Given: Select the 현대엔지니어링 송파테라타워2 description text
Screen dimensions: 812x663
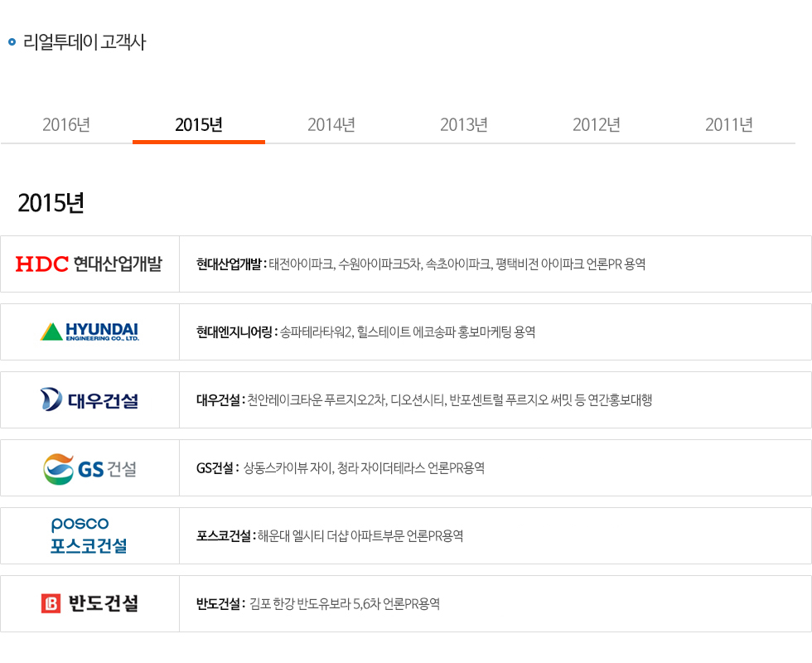Looking at the screenshot, I should coord(365,332).
